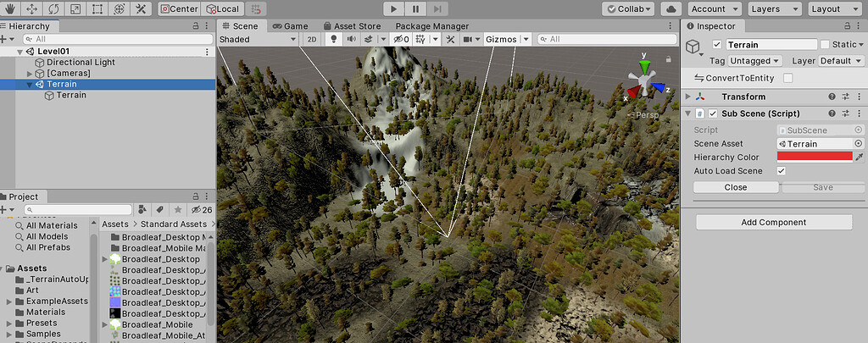Image resolution: width=868 pixels, height=343 pixels.
Task: Expand the [Cameras] hierarchy item
Action: [30, 73]
